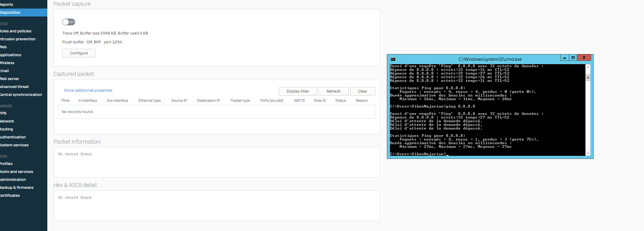
Task: Click the Status column header
Action: pyautogui.click(x=340, y=101)
